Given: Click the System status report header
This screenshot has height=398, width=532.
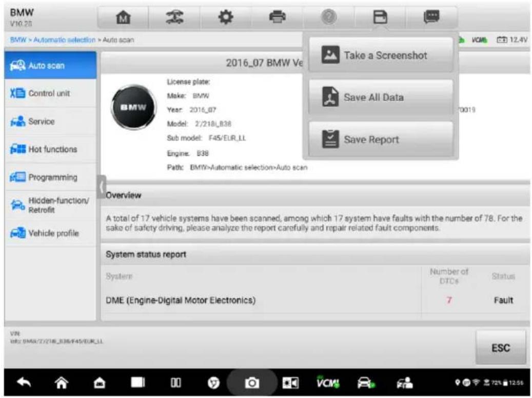Looking at the screenshot, I should pyautogui.click(x=315, y=254).
